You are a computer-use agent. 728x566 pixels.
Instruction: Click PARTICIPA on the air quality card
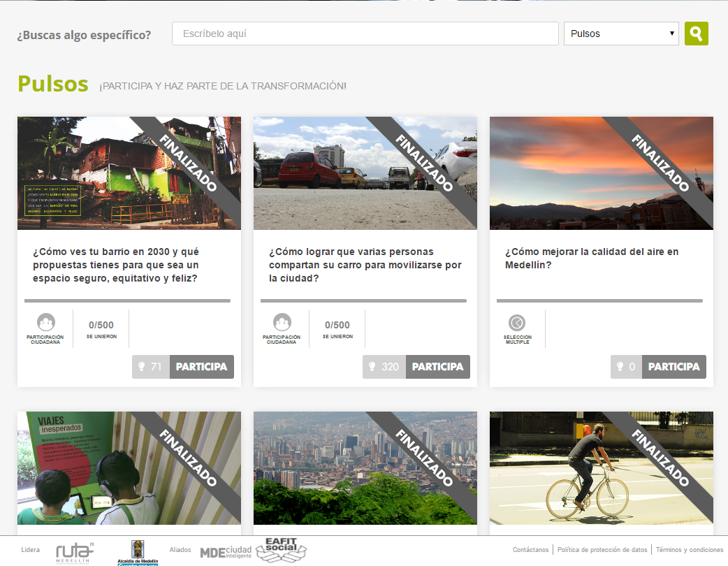click(x=674, y=367)
